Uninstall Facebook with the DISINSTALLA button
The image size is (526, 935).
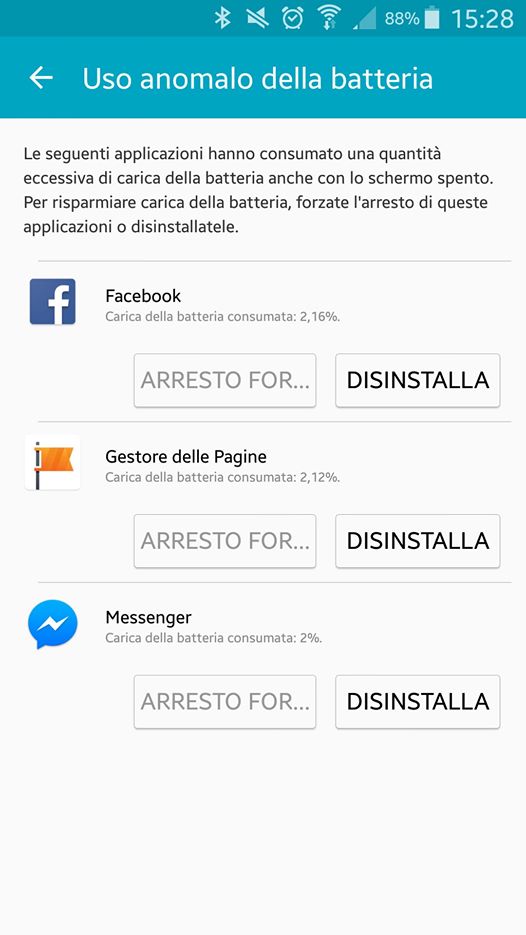coord(417,380)
